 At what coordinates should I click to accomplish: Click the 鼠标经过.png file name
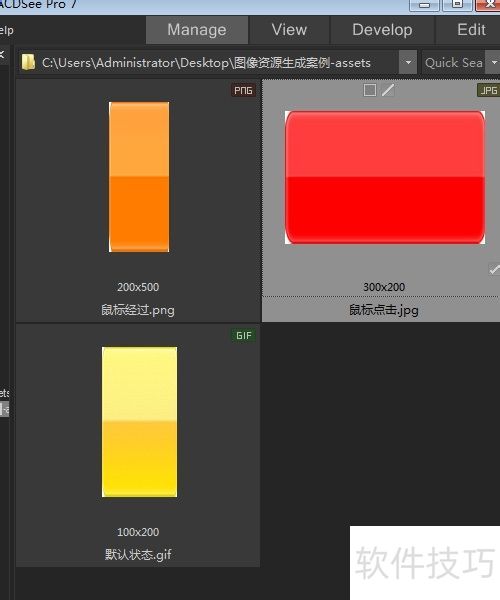(138, 310)
